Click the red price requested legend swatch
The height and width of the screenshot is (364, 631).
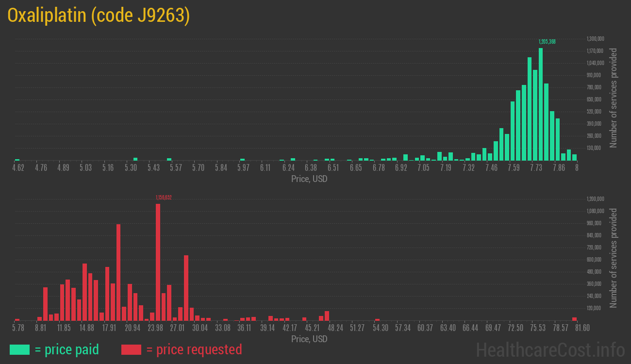coord(131,349)
